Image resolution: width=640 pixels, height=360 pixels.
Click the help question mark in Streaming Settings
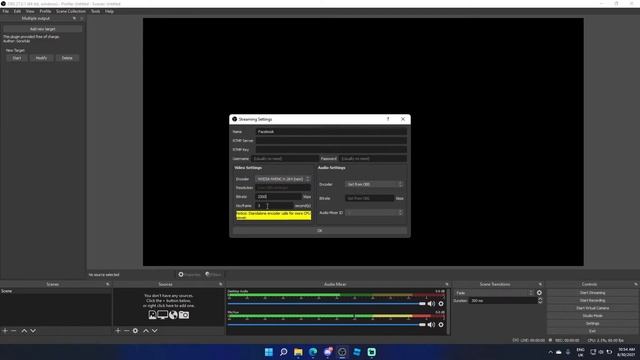coord(388,119)
